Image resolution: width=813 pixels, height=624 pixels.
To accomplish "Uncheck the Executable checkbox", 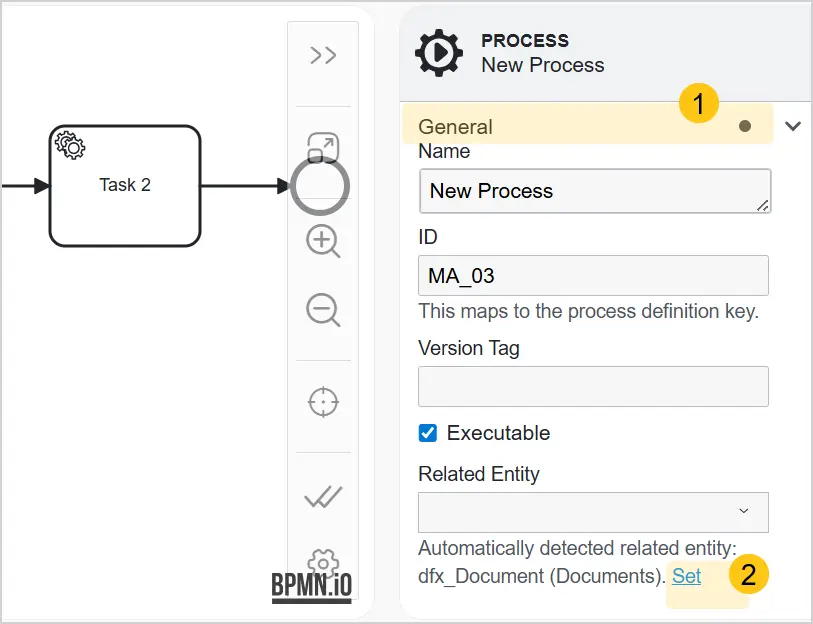I will [x=428, y=433].
